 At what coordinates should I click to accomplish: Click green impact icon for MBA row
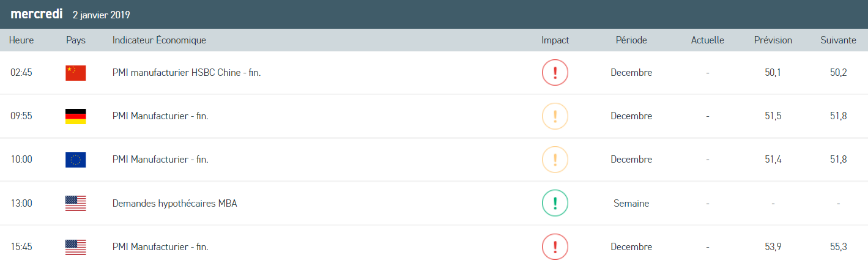[x=555, y=204]
